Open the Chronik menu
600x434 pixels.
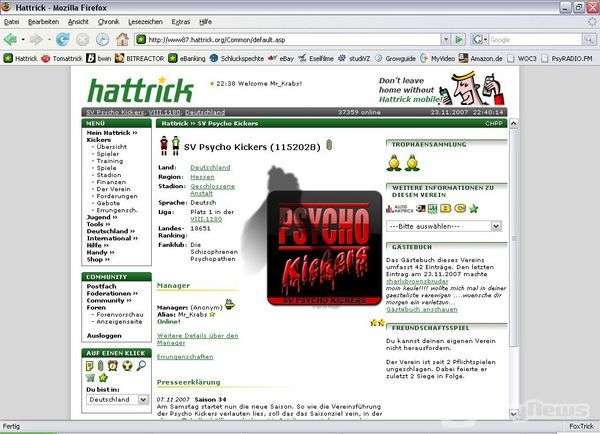click(x=108, y=22)
